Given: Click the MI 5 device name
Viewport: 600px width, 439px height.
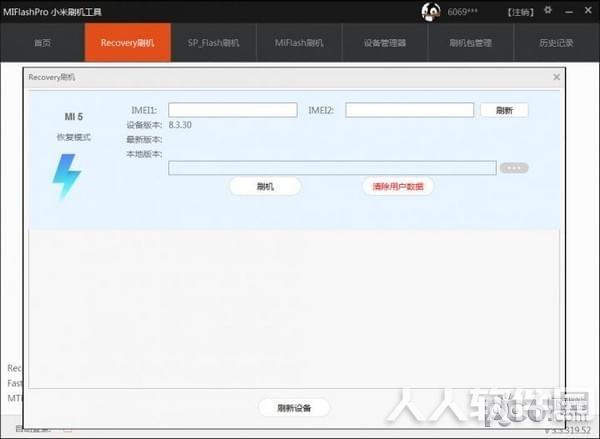Looking at the screenshot, I should tap(73, 116).
